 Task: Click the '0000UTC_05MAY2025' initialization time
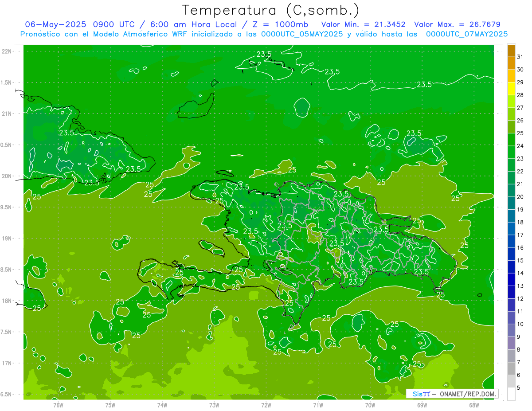pyautogui.click(x=302, y=34)
